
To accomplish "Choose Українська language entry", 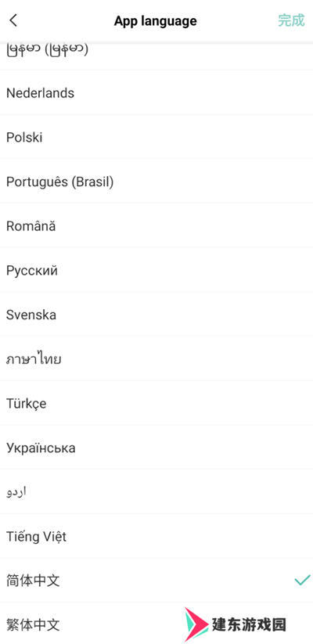I will 156,448.
